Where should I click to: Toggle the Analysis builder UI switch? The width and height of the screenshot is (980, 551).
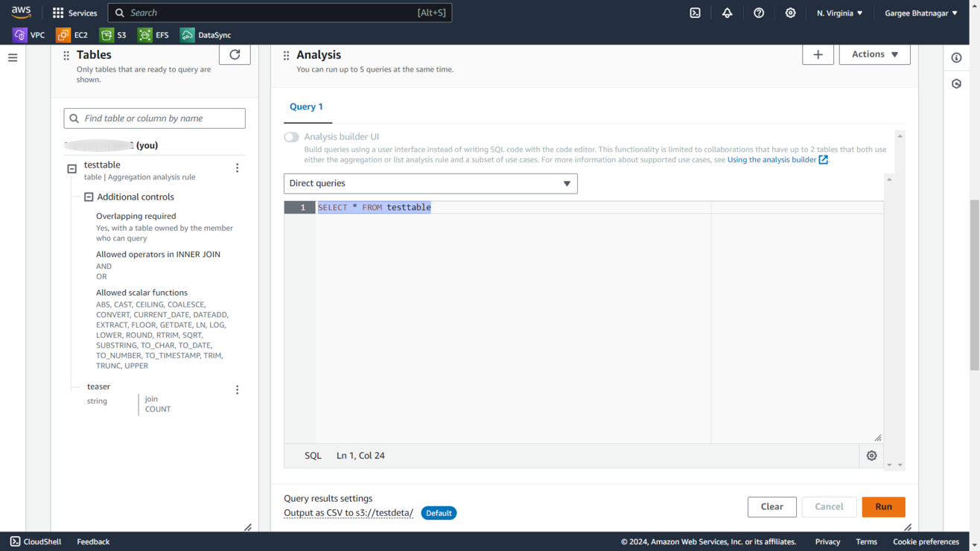pos(291,137)
